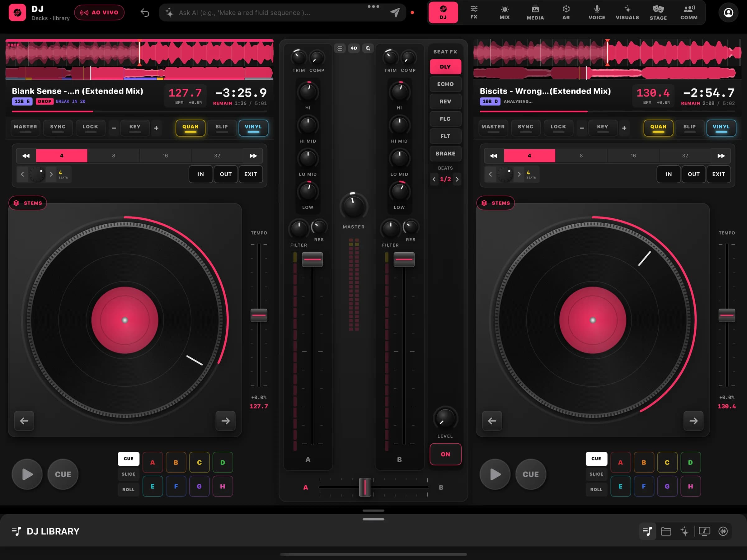Expand Deck B STEMS panel
This screenshot has width=747, height=560.
coord(496,203)
